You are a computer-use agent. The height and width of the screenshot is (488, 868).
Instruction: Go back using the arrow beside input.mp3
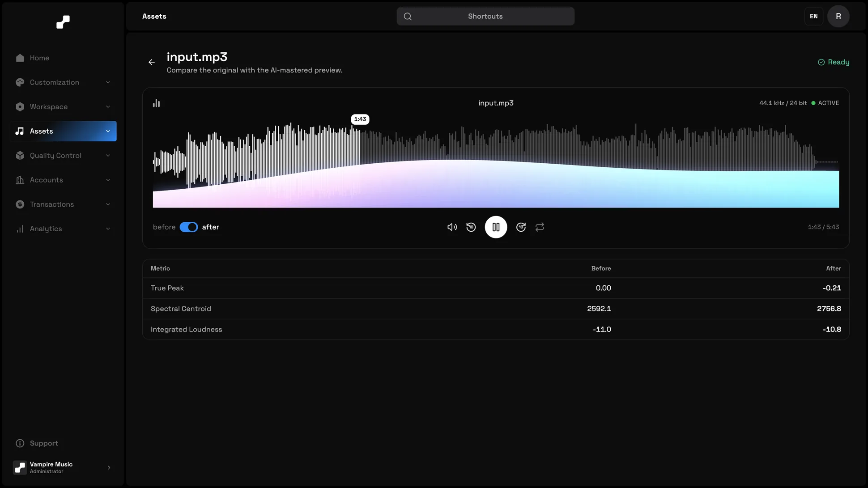(x=152, y=62)
